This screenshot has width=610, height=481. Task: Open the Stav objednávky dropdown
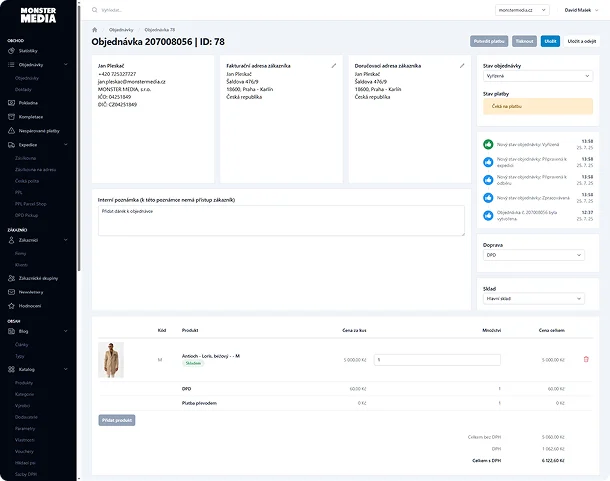[x=537, y=76]
